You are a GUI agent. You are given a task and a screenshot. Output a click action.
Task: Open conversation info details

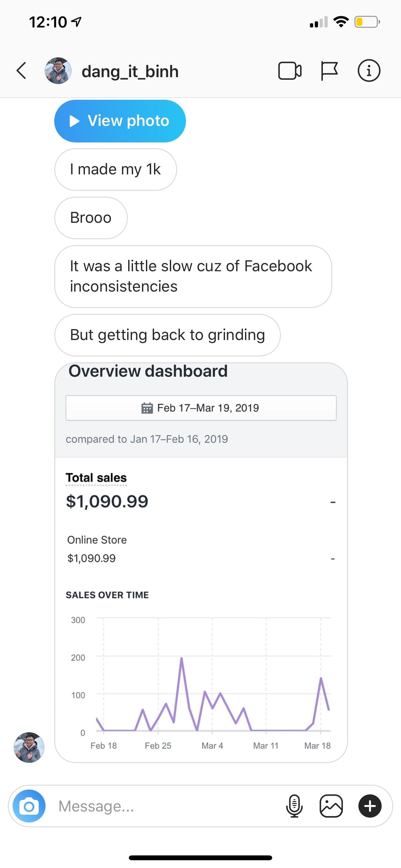tap(369, 71)
